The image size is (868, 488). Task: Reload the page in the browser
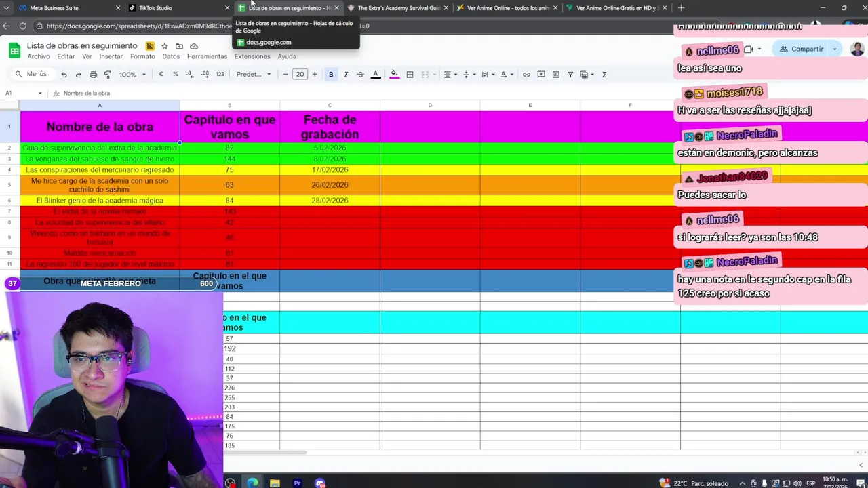click(x=22, y=26)
